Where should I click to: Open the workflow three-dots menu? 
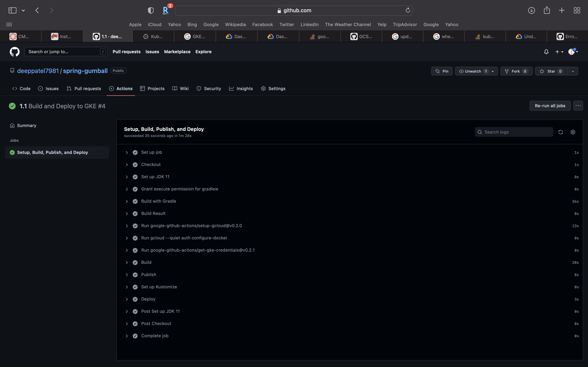[x=578, y=106]
